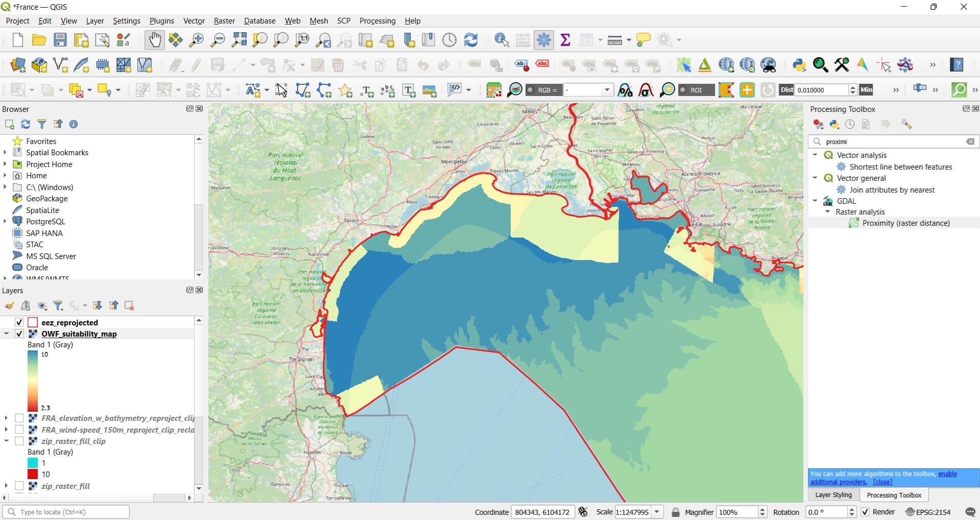Open the map scale dropdown
The height and width of the screenshot is (520, 980).
click(658, 512)
